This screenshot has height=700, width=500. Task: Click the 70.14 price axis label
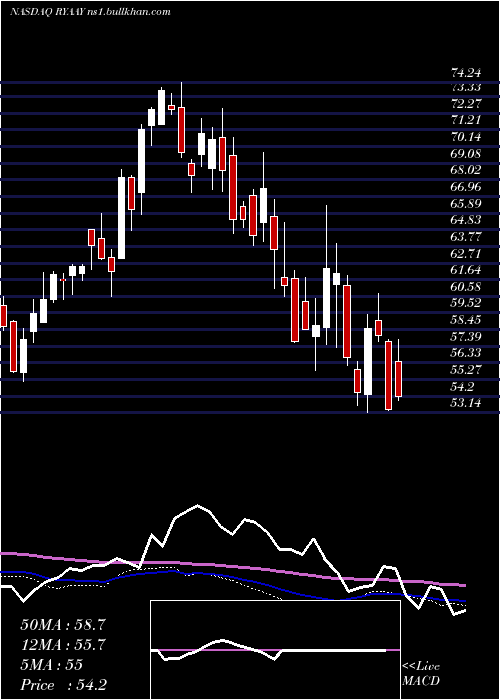click(466, 137)
